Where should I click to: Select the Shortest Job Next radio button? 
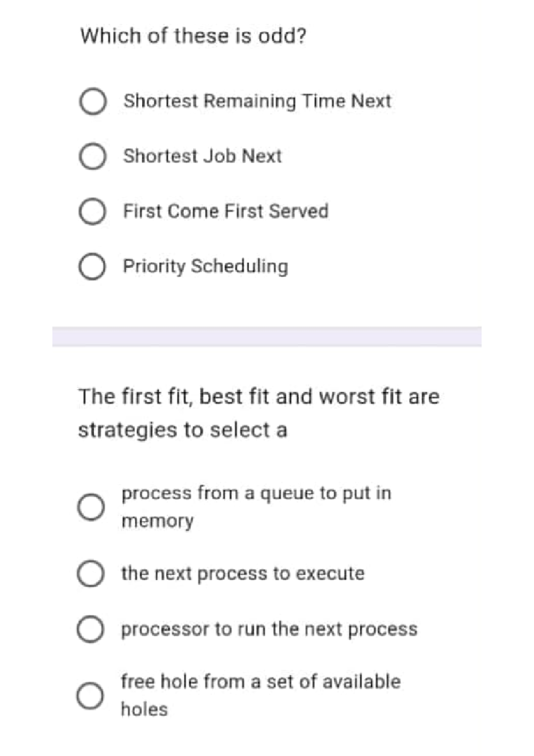[x=93, y=156]
